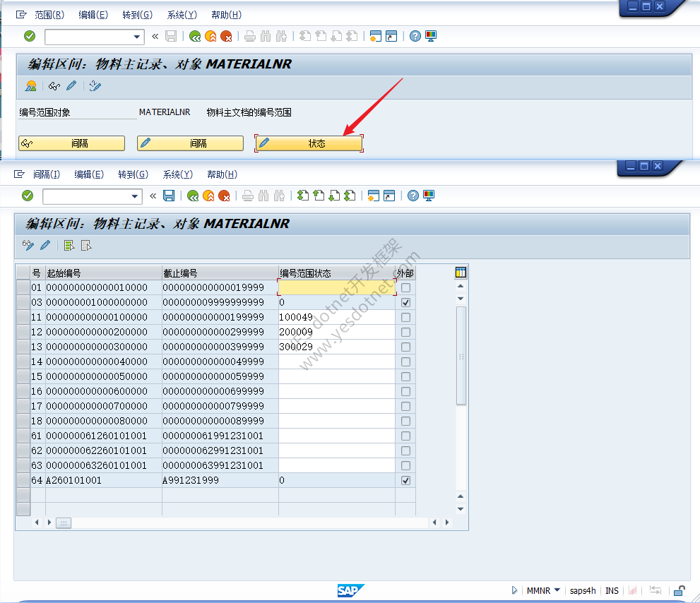Toggle external checkbox for interval 61
This screenshot has width=700, height=603.
406,436
